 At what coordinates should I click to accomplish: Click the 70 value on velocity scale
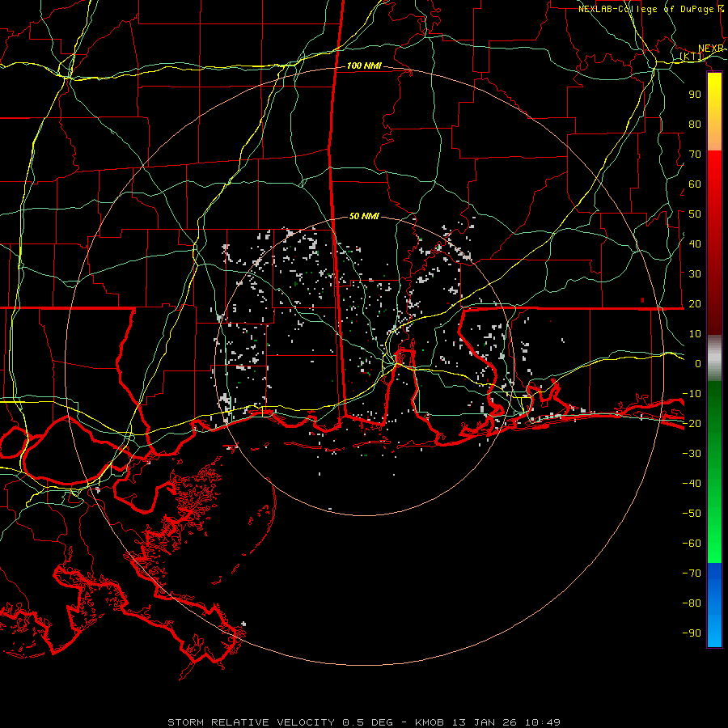(x=695, y=154)
